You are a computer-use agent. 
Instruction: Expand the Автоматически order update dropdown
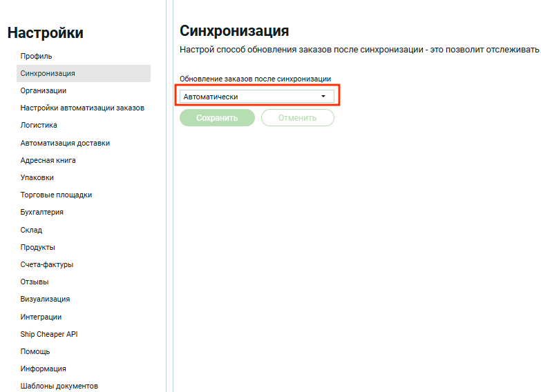pyautogui.click(x=256, y=97)
